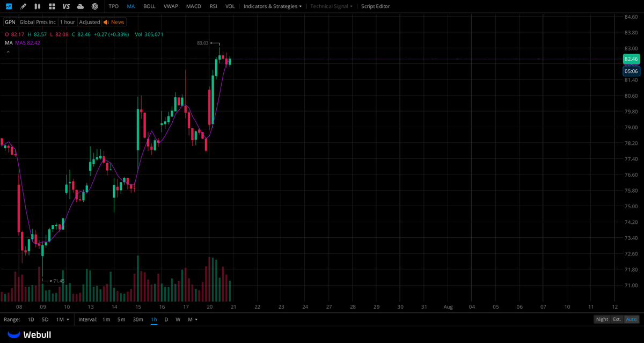The width and height of the screenshot is (644, 343).
Task: Expand the M interval dropdown
Action: tap(192, 319)
